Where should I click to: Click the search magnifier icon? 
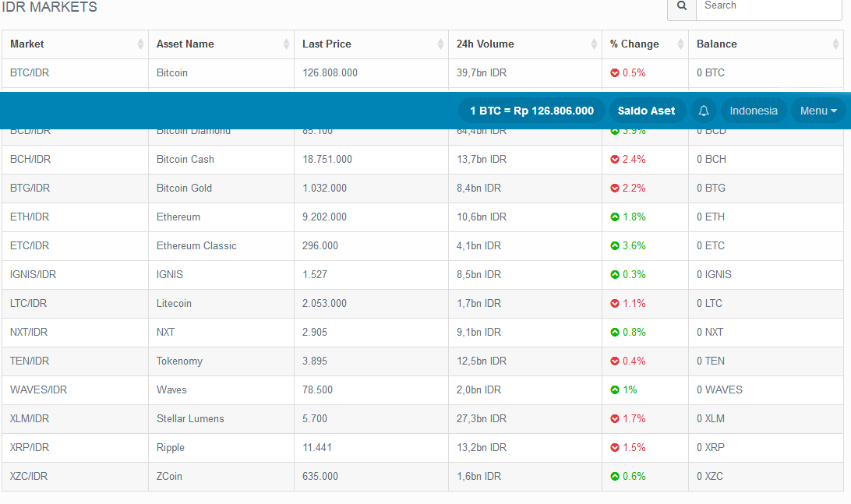[x=681, y=6]
